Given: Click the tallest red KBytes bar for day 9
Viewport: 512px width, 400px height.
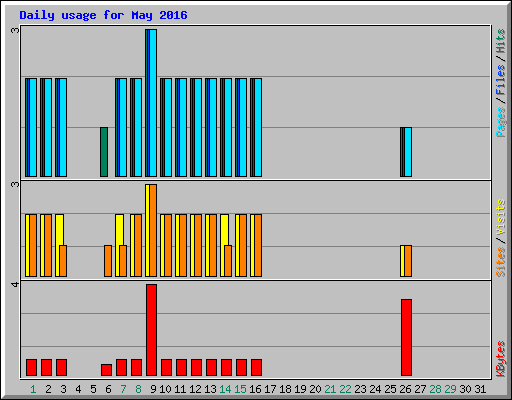Looking at the screenshot, I should [x=152, y=330].
